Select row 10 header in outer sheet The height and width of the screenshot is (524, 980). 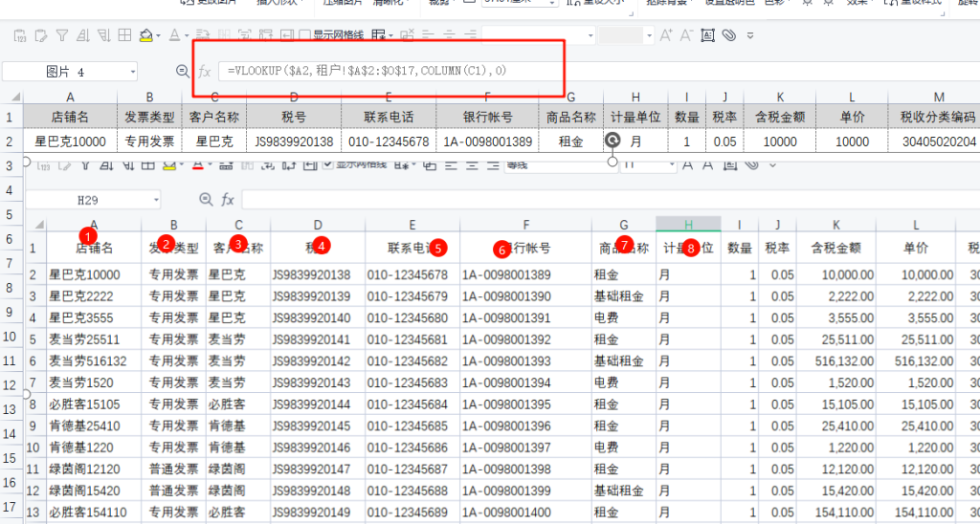coord(10,338)
